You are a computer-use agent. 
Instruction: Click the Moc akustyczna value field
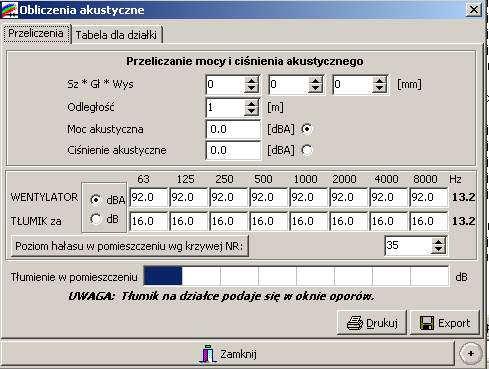coord(233,129)
